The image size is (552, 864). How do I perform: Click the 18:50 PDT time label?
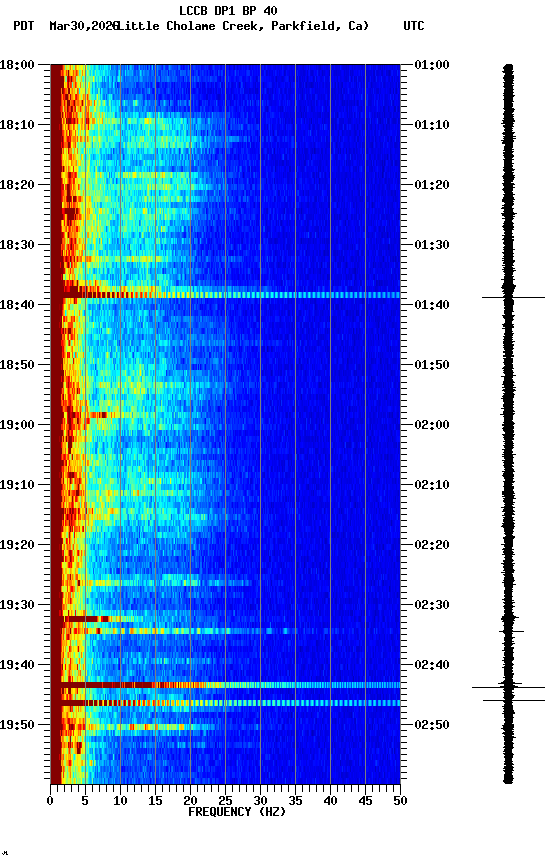pyautogui.click(x=17, y=365)
